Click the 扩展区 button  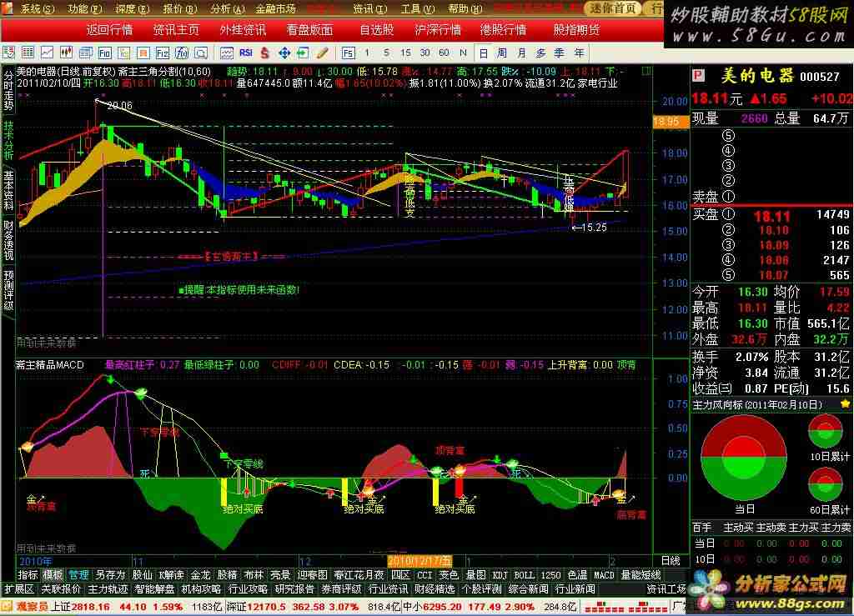coord(19,589)
